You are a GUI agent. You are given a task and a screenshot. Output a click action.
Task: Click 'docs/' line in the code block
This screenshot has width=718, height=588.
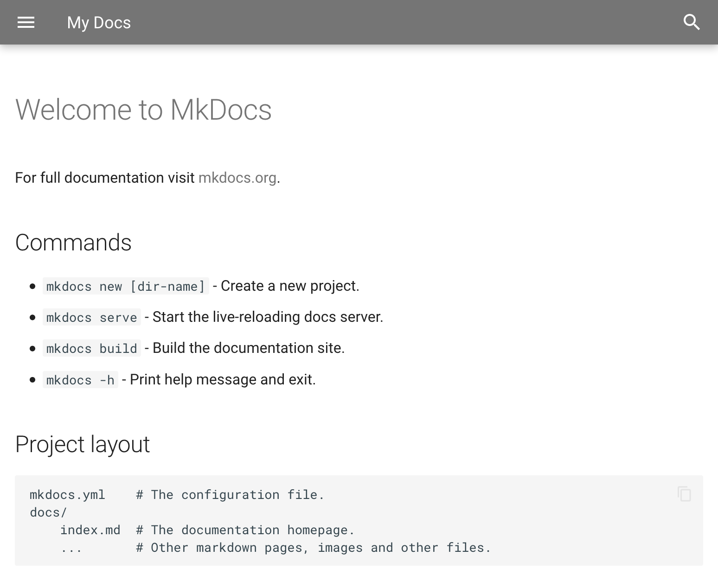click(x=48, y=512)
